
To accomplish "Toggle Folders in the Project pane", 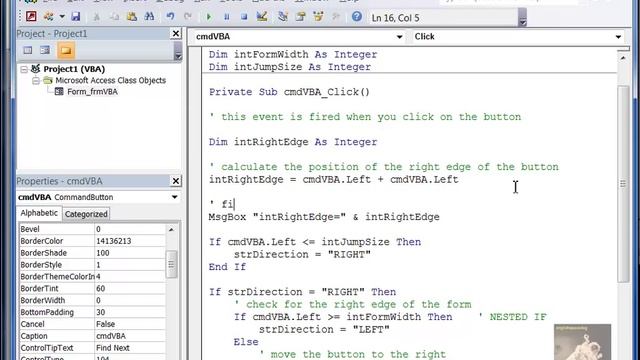I will [66, 51].
